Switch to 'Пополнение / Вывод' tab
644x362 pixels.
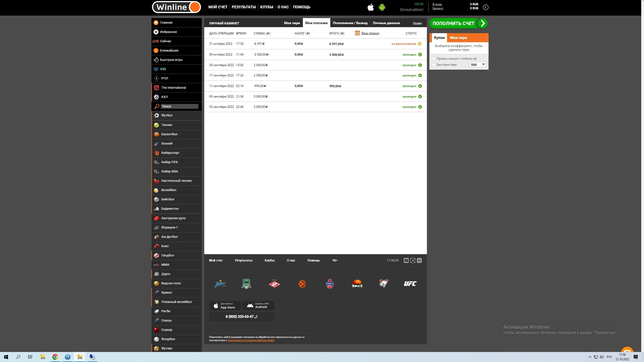tap(350, 23)
